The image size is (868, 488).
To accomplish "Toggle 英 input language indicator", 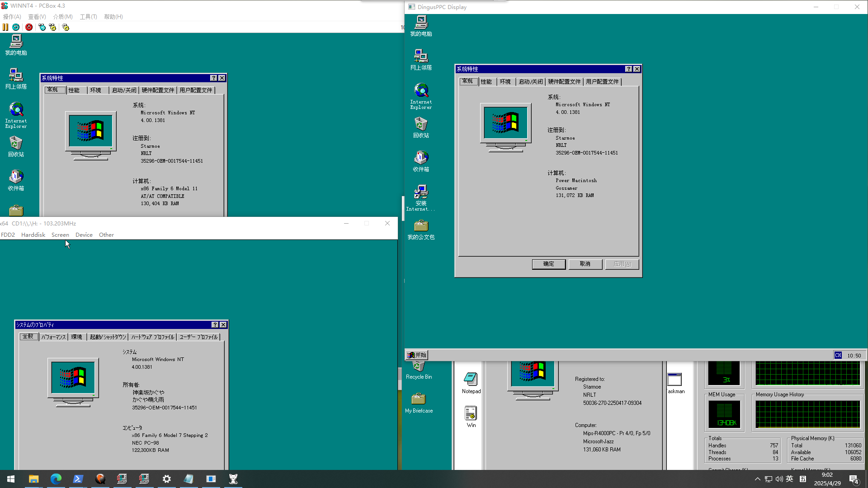I will tap(789, 479).
